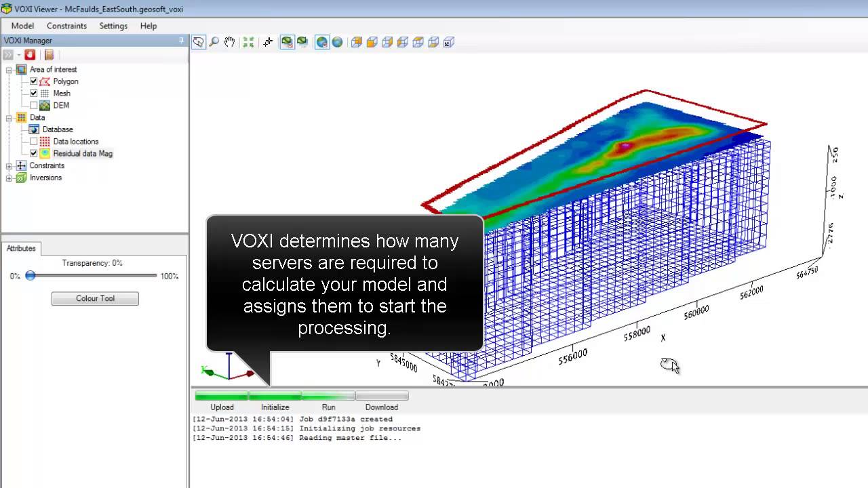The image size is (868, 488).
Task: Uncheck the Mesh visibility checkbox
Action: [33, 94]
